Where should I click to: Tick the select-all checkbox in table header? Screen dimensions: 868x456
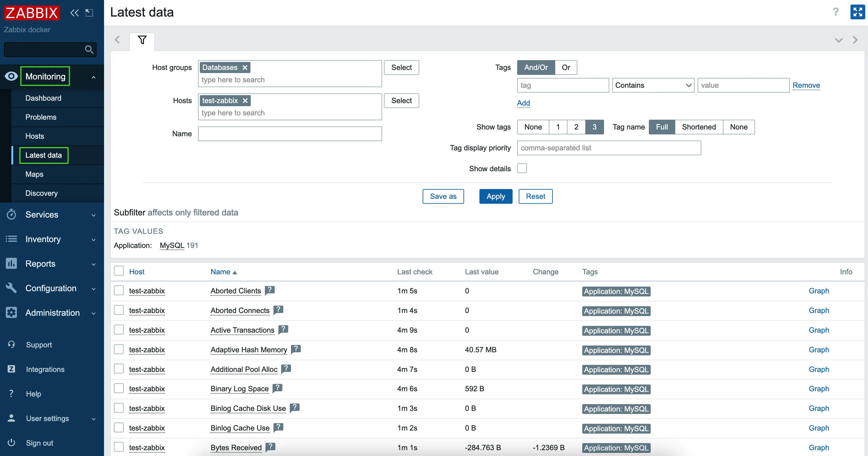point(118,271)
